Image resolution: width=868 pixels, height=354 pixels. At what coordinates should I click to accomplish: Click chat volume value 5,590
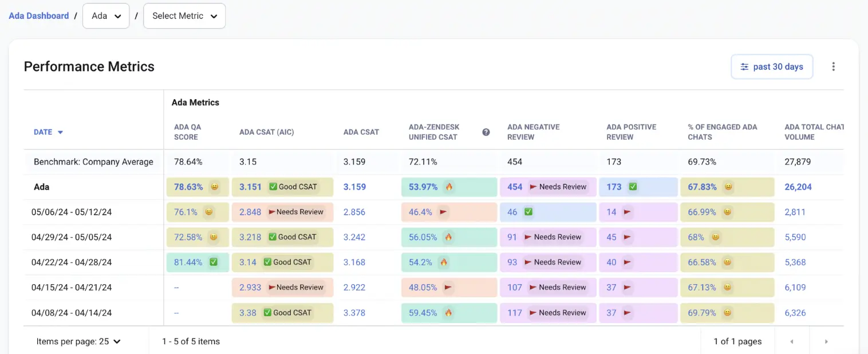(795, 237)
